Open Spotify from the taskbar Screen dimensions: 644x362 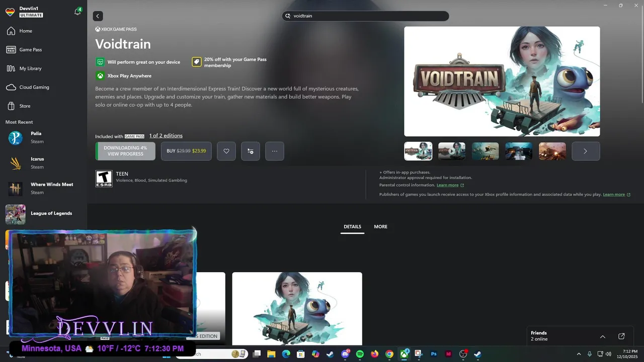[360, 354]
